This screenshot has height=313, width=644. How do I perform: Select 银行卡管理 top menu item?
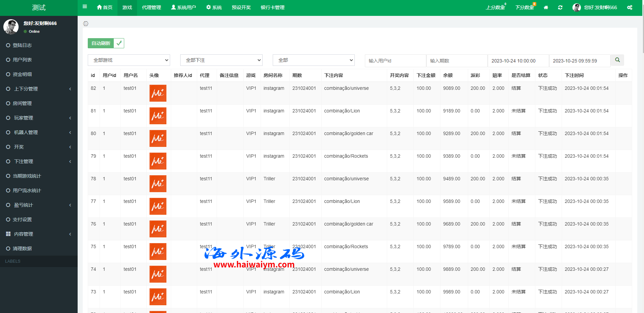point(272,7)
